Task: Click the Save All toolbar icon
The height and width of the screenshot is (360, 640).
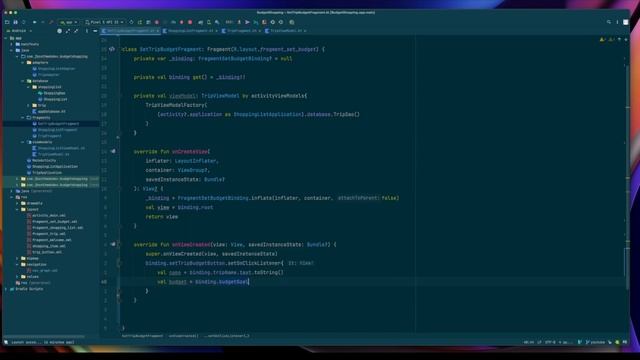Action: (16, 22)
